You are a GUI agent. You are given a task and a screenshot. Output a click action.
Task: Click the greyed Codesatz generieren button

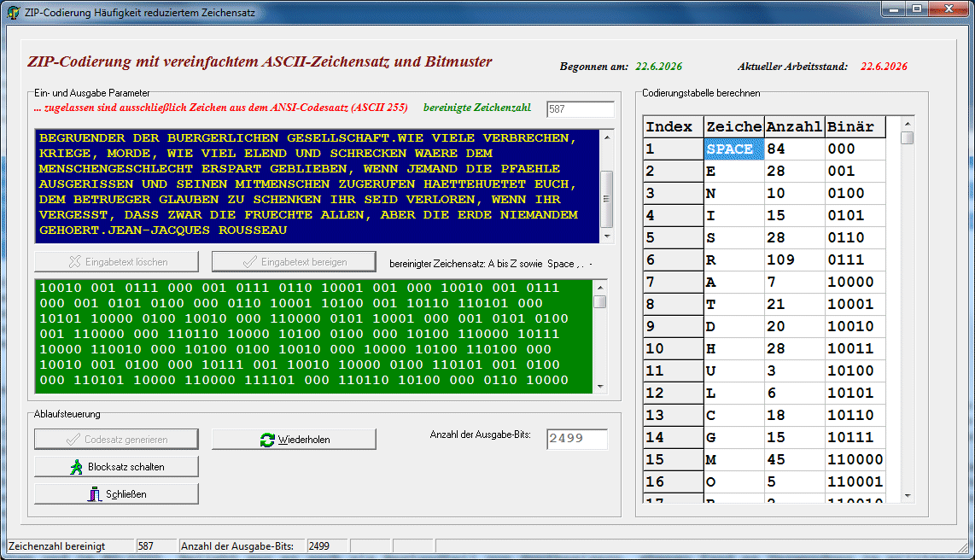point(116,440)
